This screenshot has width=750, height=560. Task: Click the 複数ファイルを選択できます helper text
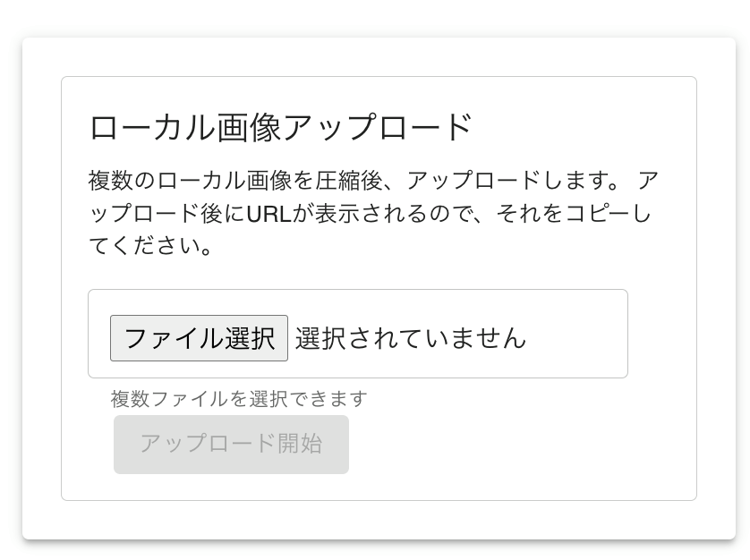click(x=239, y=398)
